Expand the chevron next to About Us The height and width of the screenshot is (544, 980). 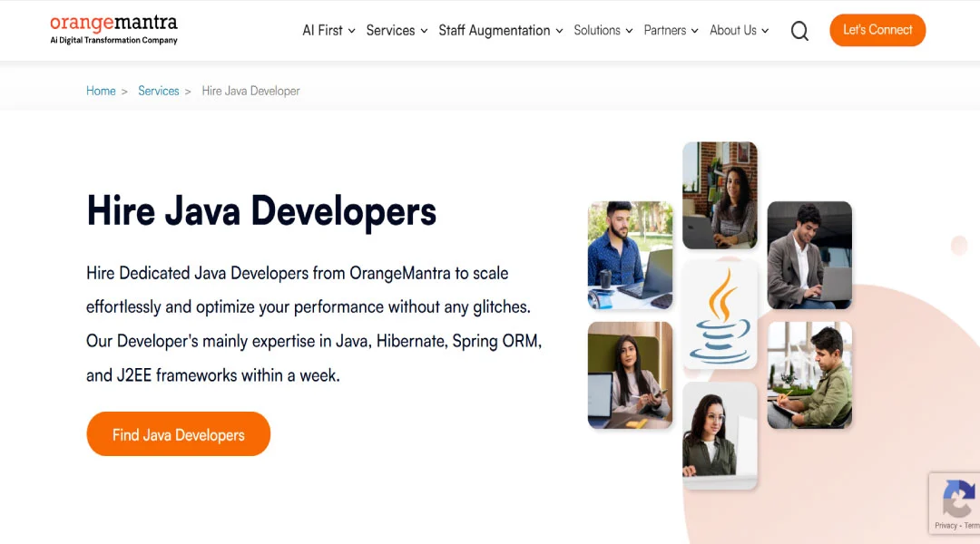765,31
